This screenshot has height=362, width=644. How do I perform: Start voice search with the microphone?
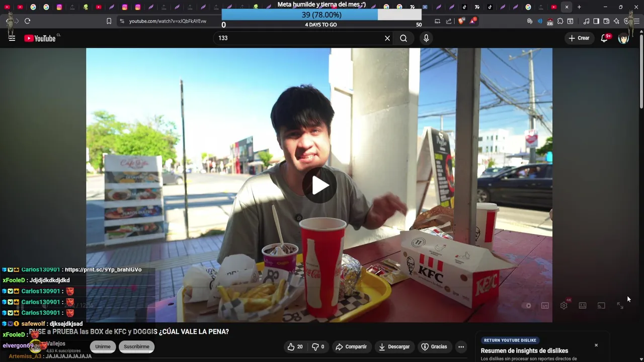pyautogui.click(x=426, y=38)
